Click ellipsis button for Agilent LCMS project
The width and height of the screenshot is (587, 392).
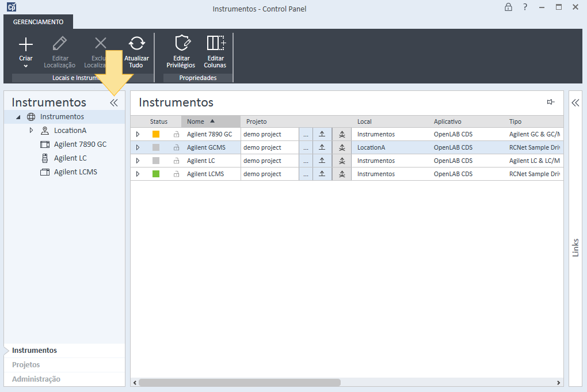(x=306, y=174)
